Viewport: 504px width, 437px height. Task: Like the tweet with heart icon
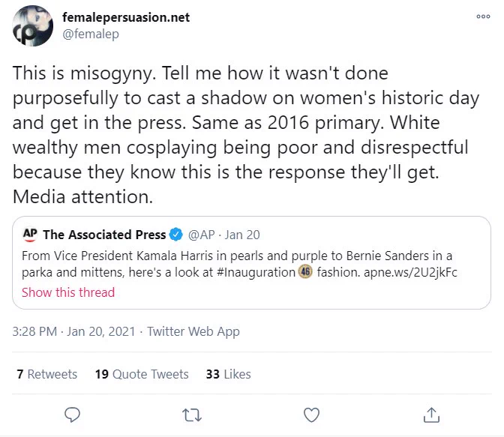(x=311, y=415)
